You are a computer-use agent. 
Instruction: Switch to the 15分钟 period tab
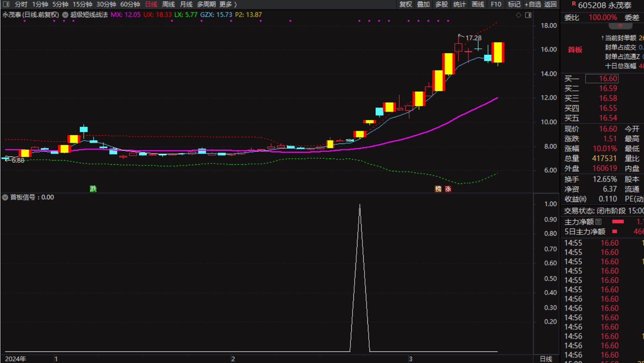[x=82, y=4]
